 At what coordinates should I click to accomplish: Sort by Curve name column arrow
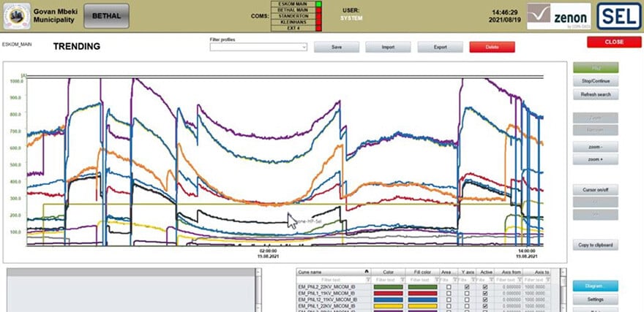pos(367,272)
